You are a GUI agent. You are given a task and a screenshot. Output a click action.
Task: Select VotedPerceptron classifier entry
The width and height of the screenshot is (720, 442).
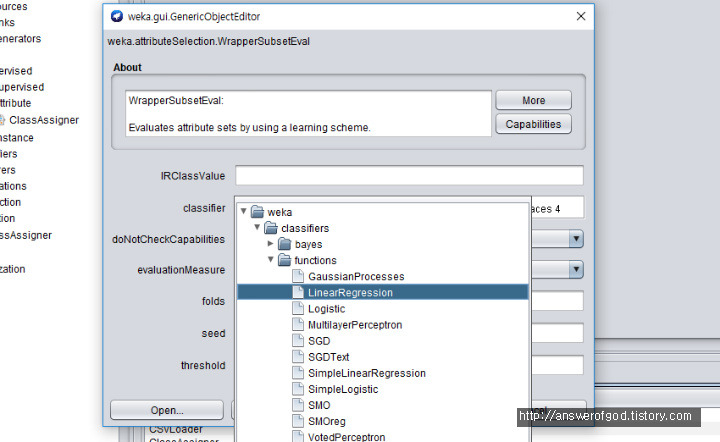tap(347, 437)
